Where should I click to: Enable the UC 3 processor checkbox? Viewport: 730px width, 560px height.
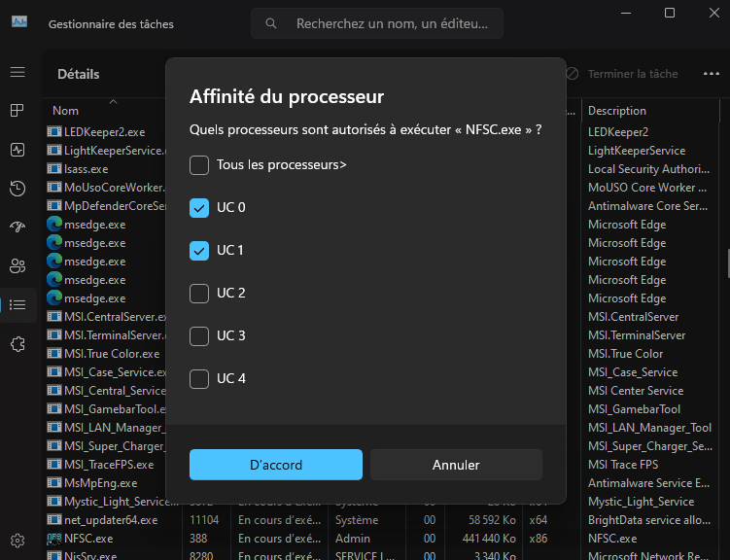(199, 336)
